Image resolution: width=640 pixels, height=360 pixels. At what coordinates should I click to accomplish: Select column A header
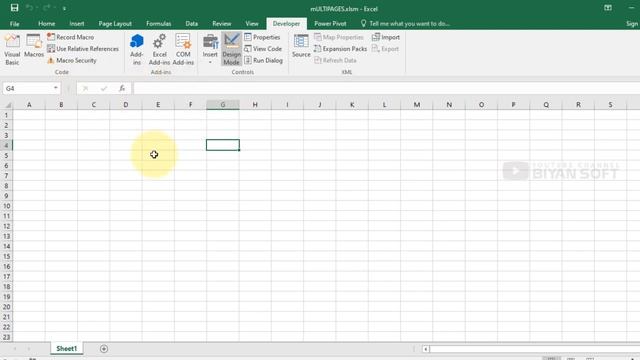(29, 105)
